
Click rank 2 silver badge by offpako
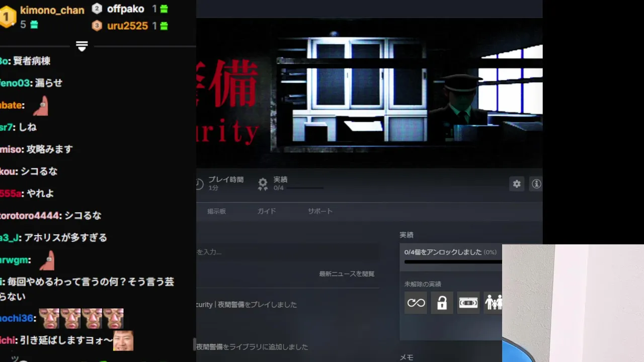coord(97,9)
